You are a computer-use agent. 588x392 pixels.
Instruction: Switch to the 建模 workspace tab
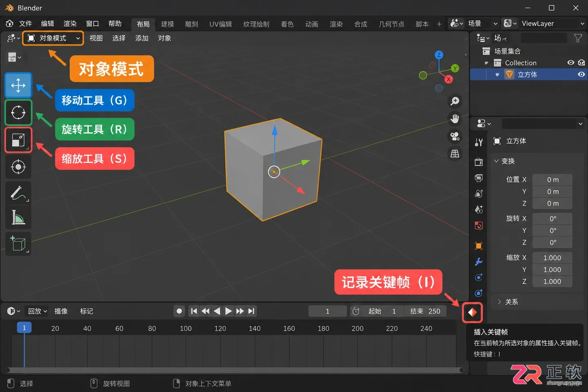tap(167, 24)
